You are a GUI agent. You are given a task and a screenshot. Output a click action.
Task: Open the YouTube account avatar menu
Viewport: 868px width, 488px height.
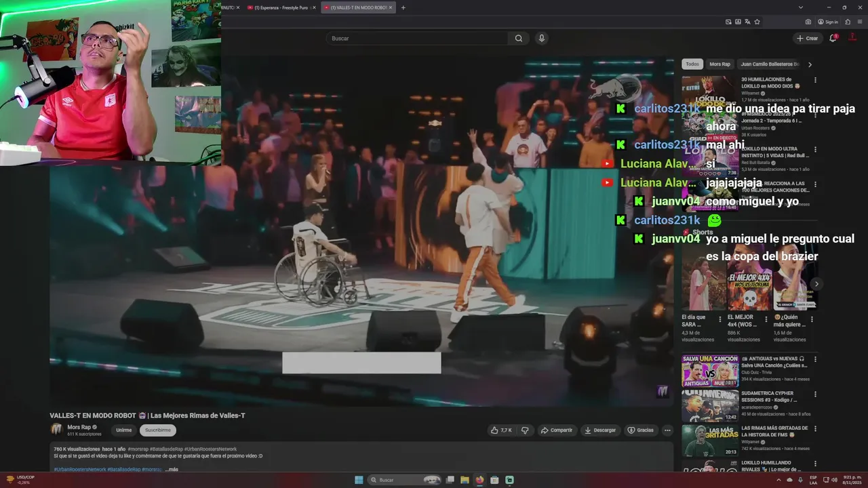852,38
